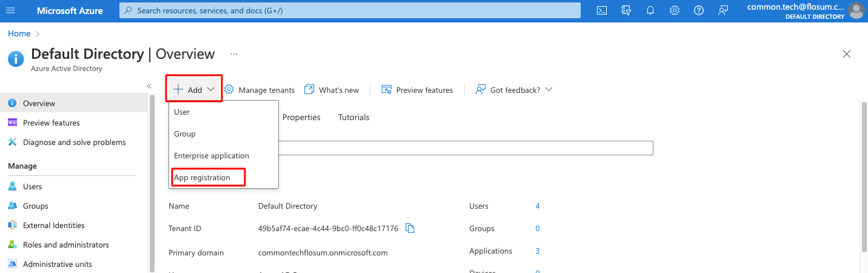
Task: Open the notifications bell
Action: point(650,10)
